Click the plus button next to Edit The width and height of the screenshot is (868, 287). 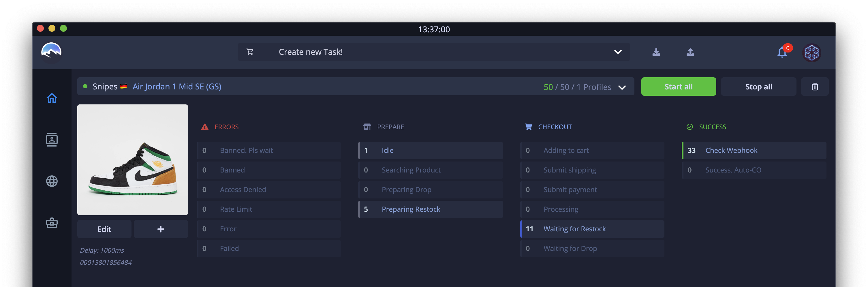(x=161, y=229)
